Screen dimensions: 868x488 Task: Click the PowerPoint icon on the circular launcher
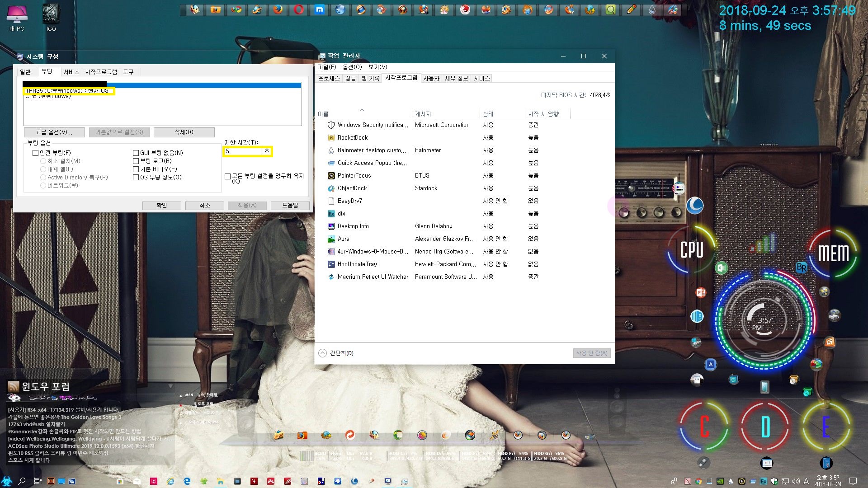click(701, 292)
